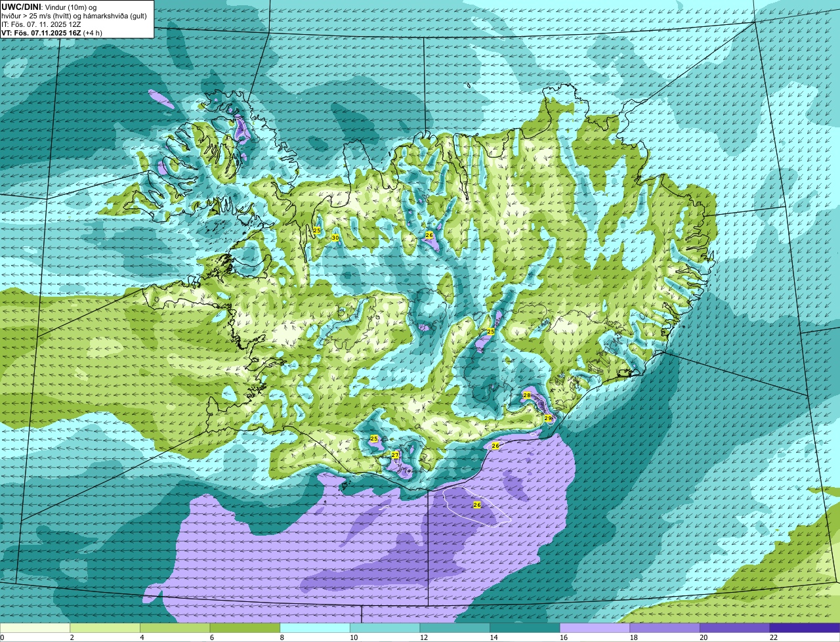Image resolution: width=840 pixels, height=642 pixels.
Task: Click the title line 'UWC/DINI: Vindur (10m) og'
Action: coord(49,7)
